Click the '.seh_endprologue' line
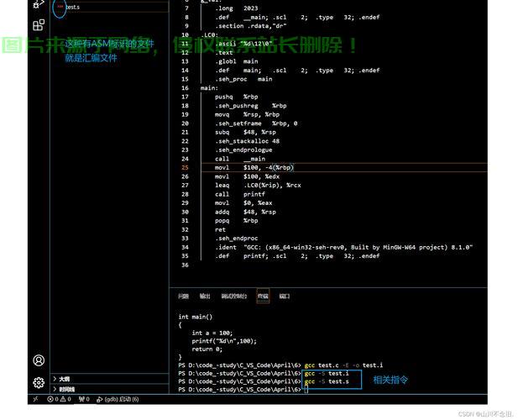Viewport: 518px width, 420px height. click(x=243, y=150)
